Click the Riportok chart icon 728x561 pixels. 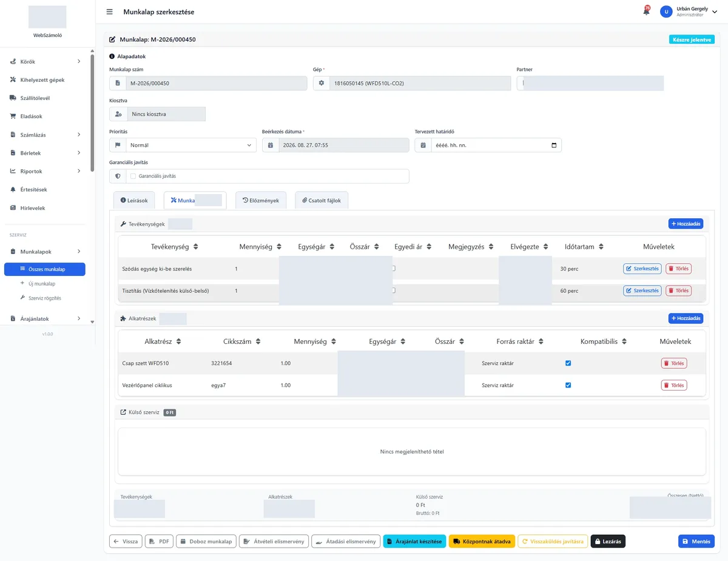[x=13, y=171]
